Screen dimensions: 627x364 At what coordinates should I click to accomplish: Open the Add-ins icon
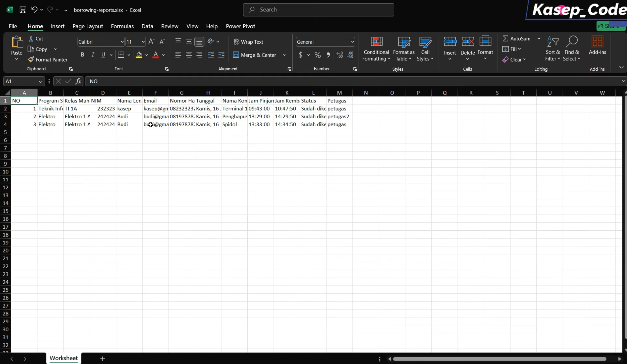point(597,45)
